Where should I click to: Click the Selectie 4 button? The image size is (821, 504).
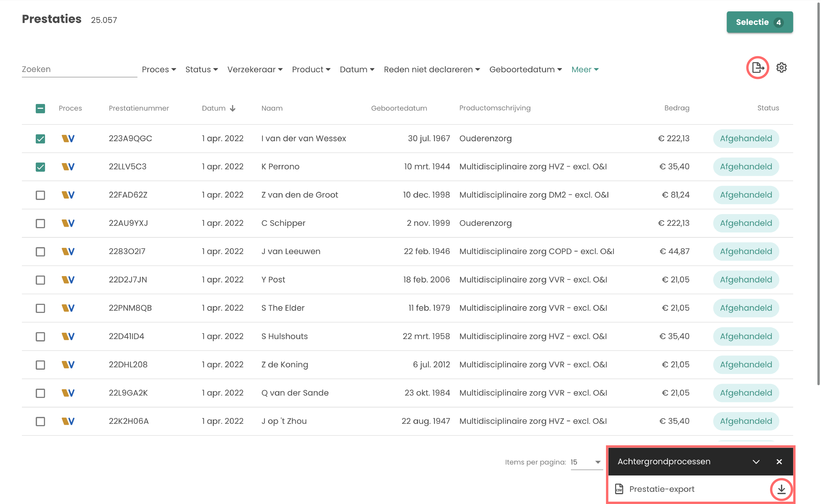click(x=759, y=22)
